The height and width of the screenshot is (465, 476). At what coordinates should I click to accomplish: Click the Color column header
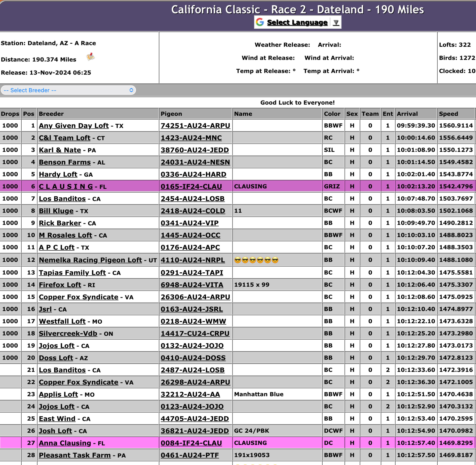point(333,114)
